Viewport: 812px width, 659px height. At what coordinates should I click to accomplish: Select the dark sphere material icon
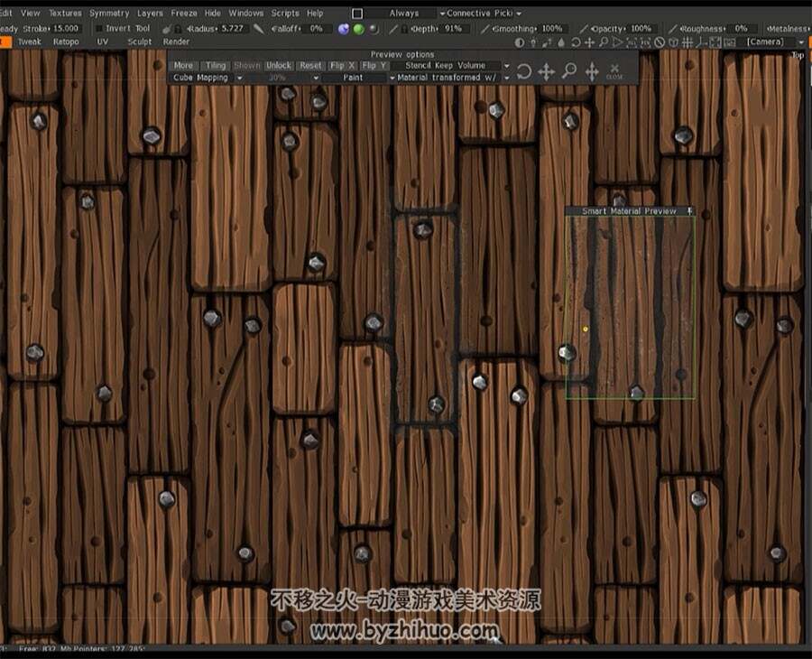[x=373, y=29]
